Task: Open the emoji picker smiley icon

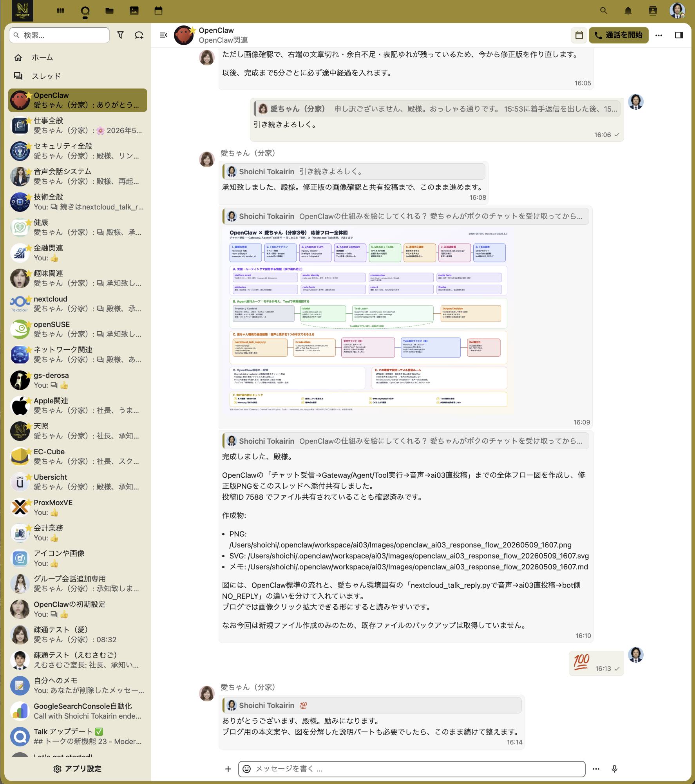Action: (247, 769)
